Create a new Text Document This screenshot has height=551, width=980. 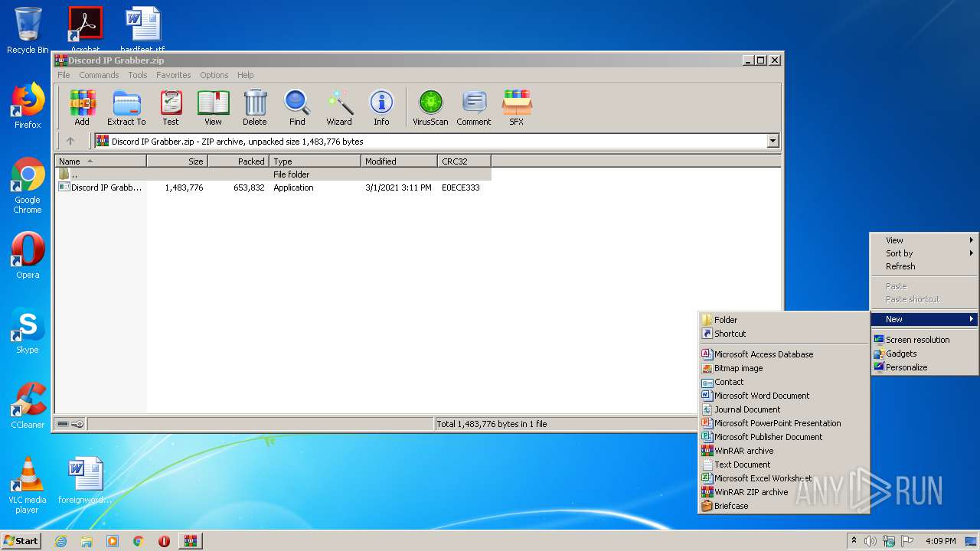pyautogui.click(x=784, y=465)
